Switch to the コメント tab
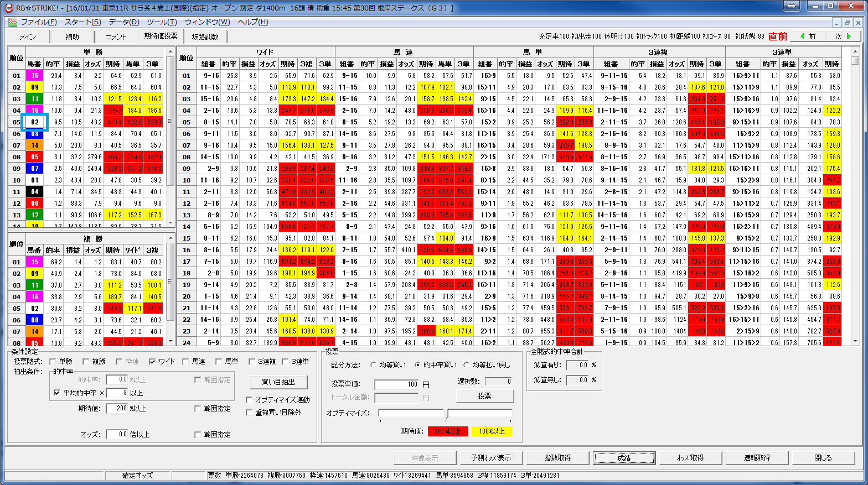 point(116,36)
